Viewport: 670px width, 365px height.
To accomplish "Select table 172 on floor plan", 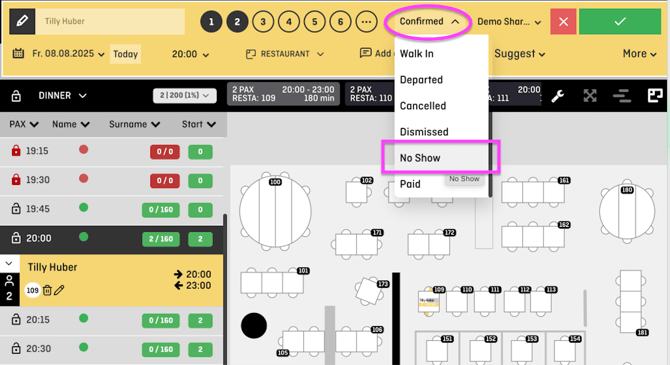I will [429, 244].
